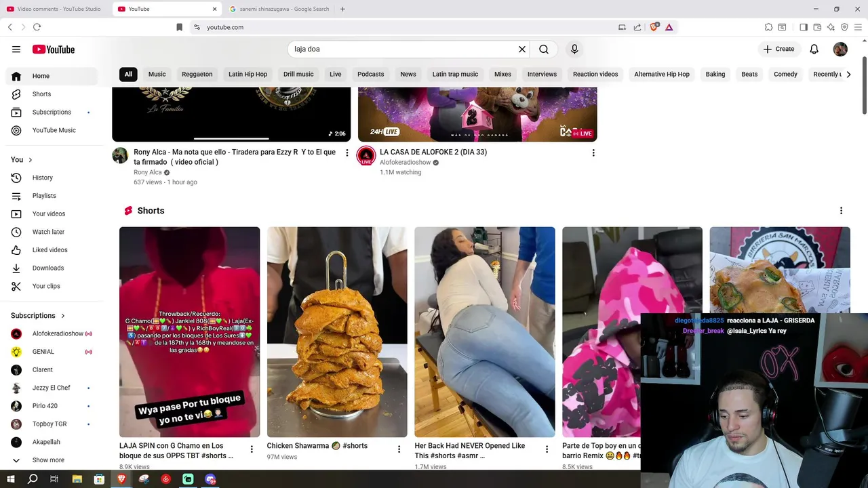Open Windows Start menu
This screenshot has height=488, width=868.
[x=11, y=479]
